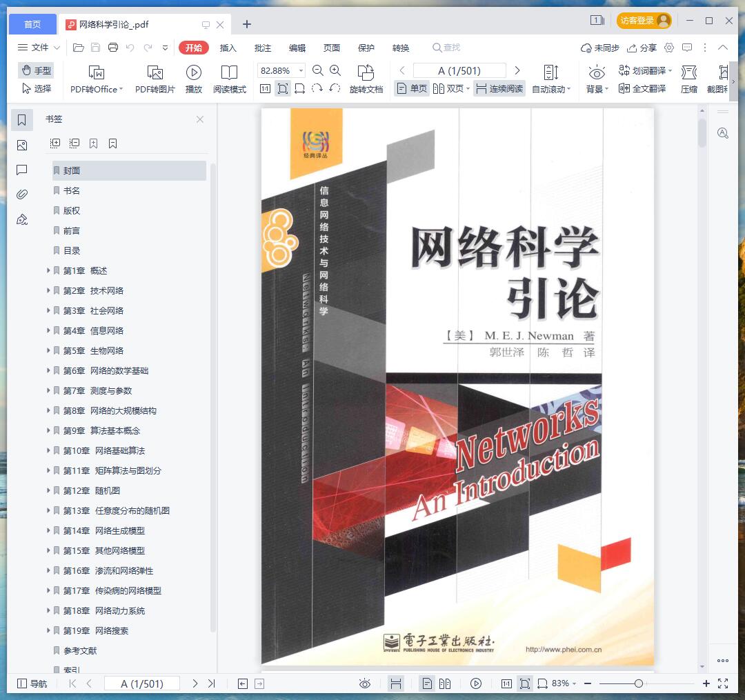The image size is (745, 700).
Task: Switch to 页面 tab
Action: (x=332, y=48)
